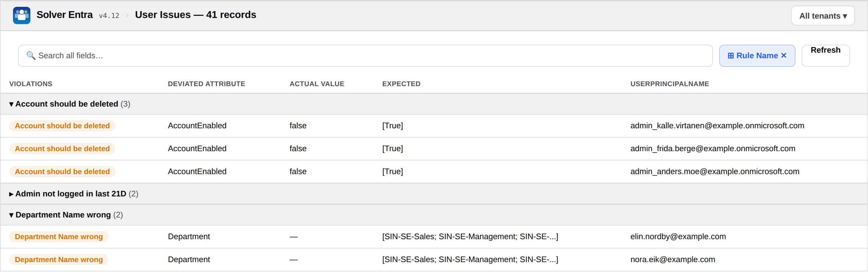Collapse the Account should be deleted group
This screenshot has height=272, width=868.
[11, 104]
